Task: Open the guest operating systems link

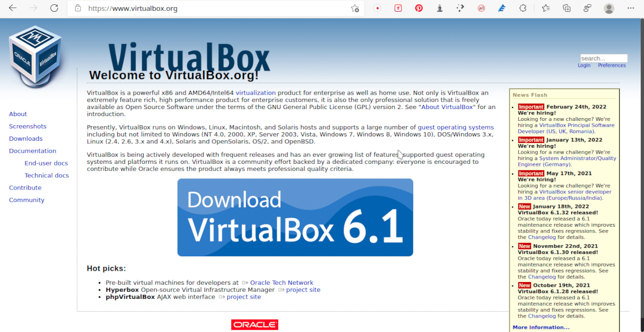Action: click(456, 127)
